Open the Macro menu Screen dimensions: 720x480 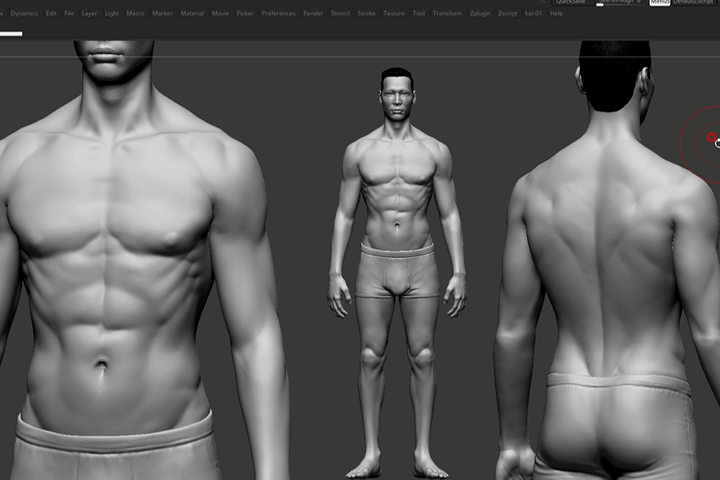click(135, 13)
